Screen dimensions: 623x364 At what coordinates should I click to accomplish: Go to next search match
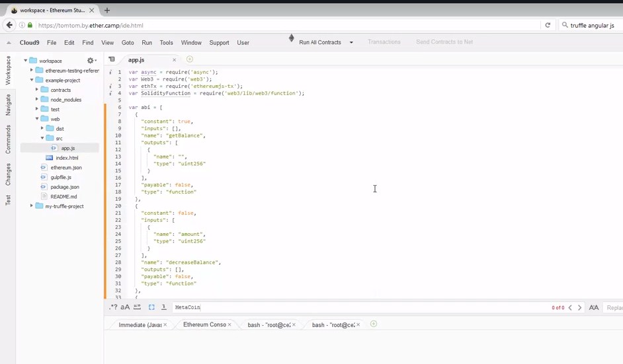tap(580, 308)
